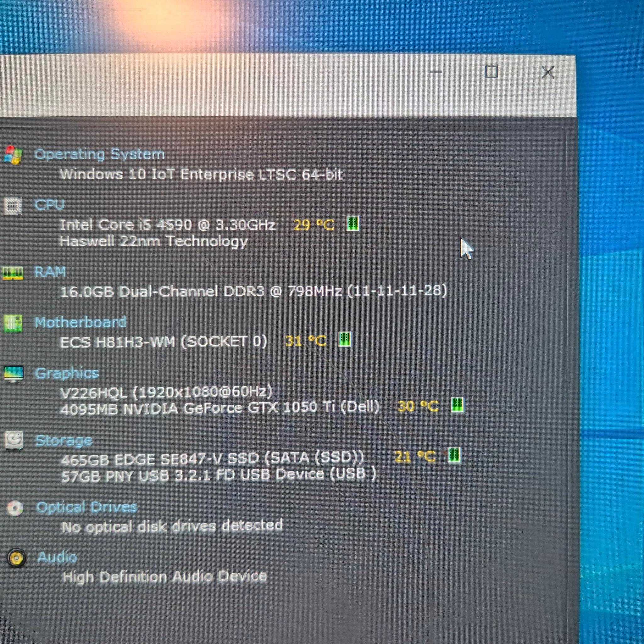Open the Optical Drives section link
The image size is (644, 644).
coord(87,508)
